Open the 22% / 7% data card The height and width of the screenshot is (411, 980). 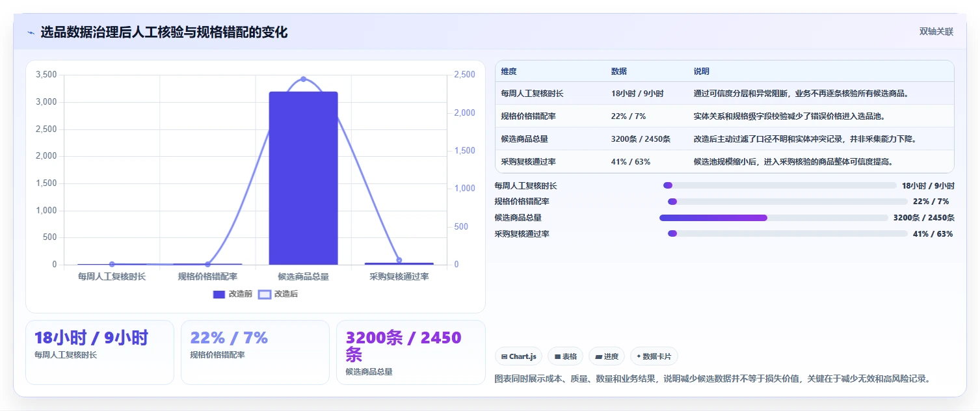click(255, 352)
